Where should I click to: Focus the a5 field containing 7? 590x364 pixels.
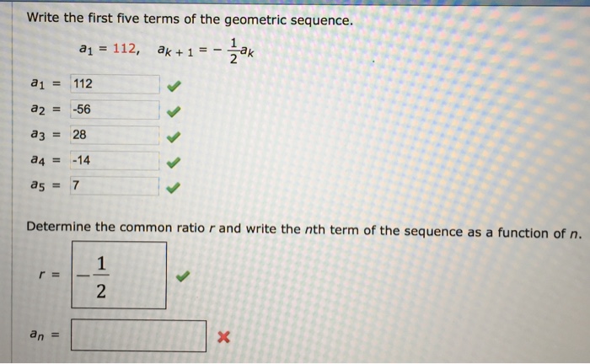tap(115, 186)
